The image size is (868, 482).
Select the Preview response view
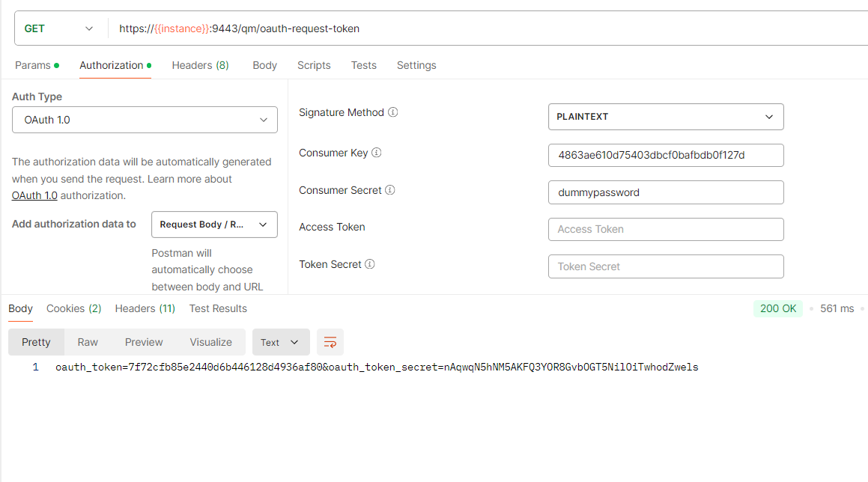[144, 342]
